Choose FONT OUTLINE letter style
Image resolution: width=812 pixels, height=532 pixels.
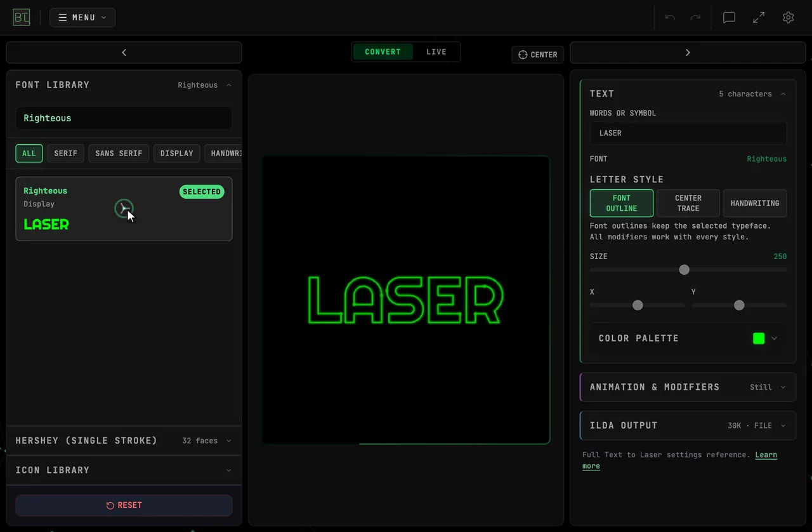pyautogui.click(x=622, y=203)
